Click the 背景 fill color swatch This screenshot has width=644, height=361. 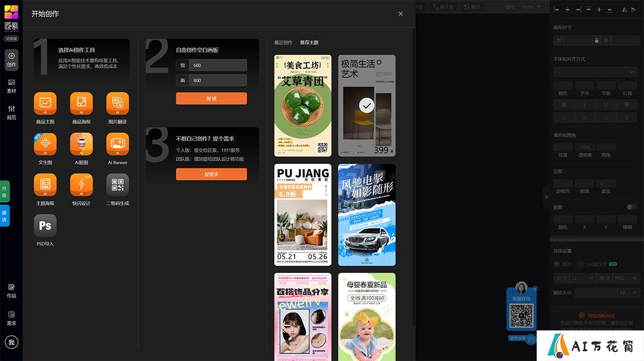tap(563, 147)
